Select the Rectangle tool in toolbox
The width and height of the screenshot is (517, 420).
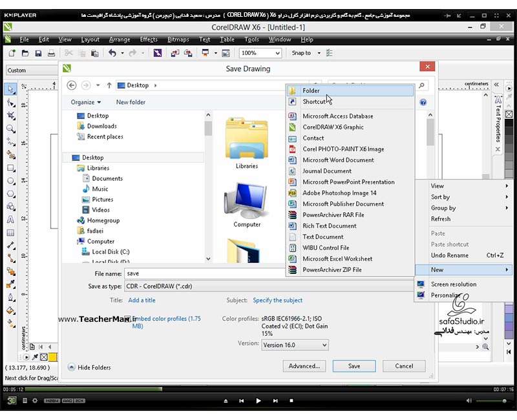click(x=10, y=168)
